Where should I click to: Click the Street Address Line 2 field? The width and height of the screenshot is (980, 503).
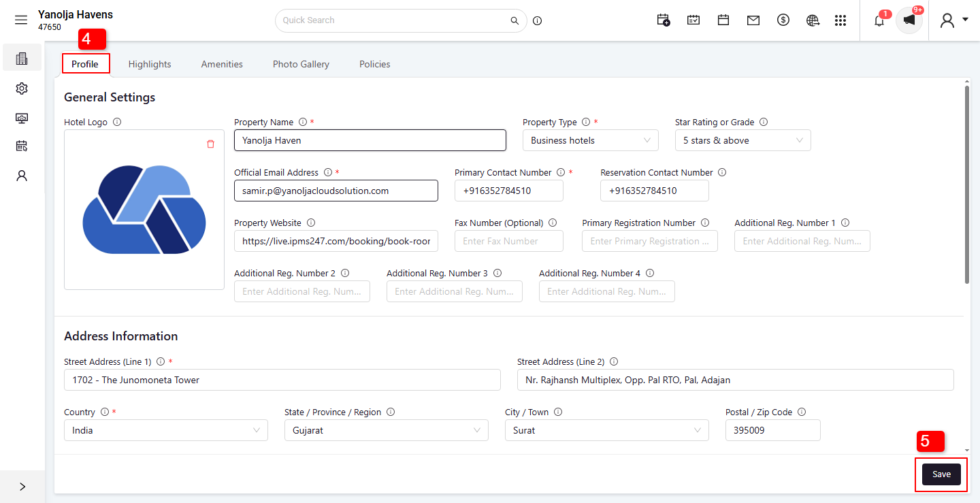(x=736, y=380)
